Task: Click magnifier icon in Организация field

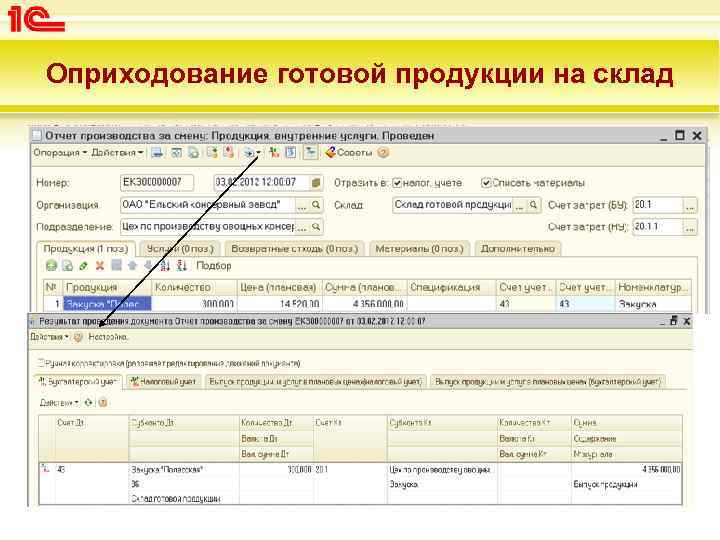Action: coord(316,205)
